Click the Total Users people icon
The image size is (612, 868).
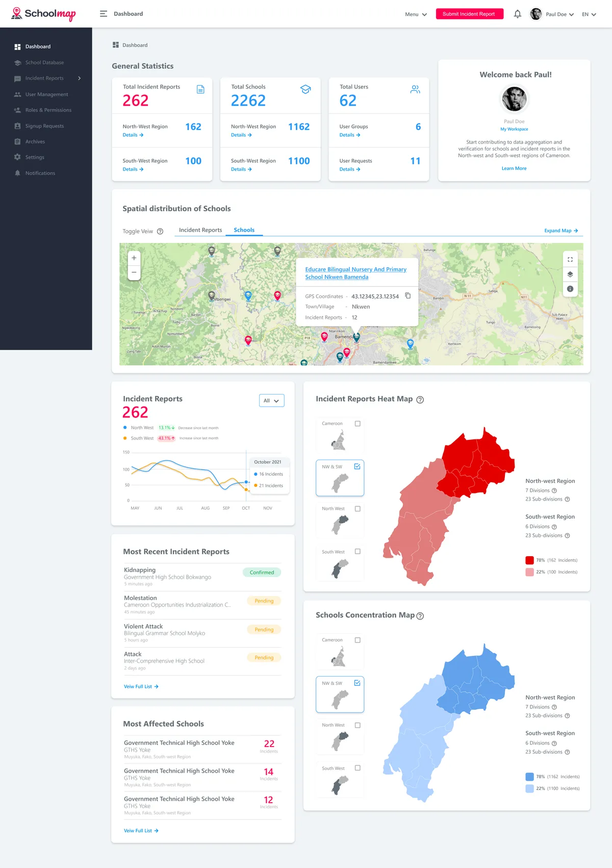coord(415,89)
